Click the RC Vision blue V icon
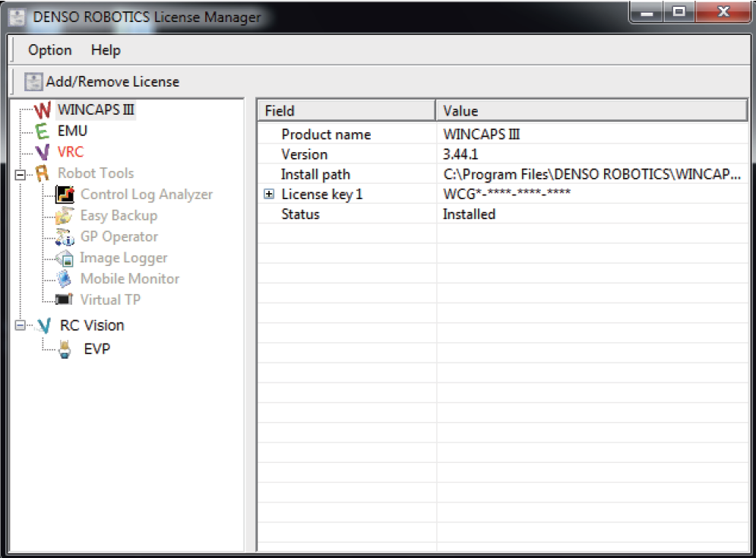Viewport: 756px width, 558px height. coord(44,326)
